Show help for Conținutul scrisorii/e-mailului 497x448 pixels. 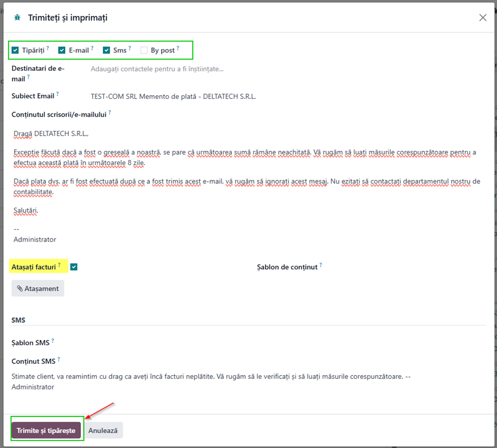tap(110, 112)
